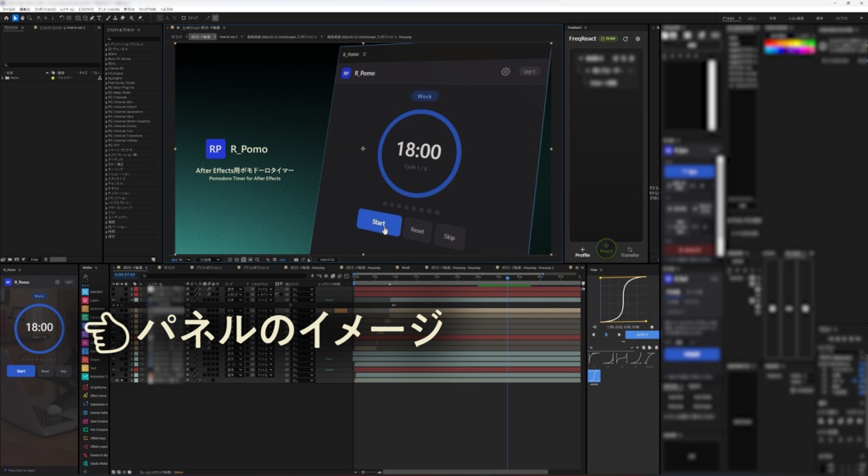Click the Pre-Compose tool icon
This screenshot has width=868, height=476.
pyautogui.click(x=86, y=429)
